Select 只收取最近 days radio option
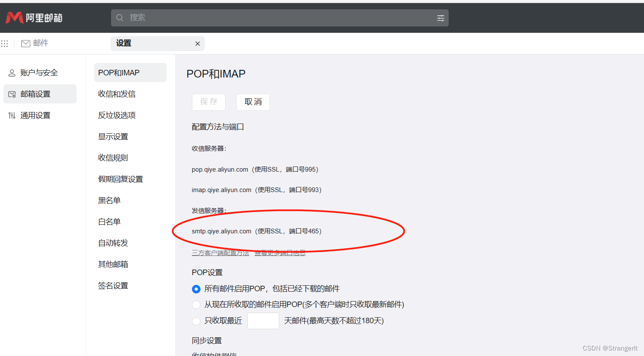This screenshot has width=644, height=356. 196,321
